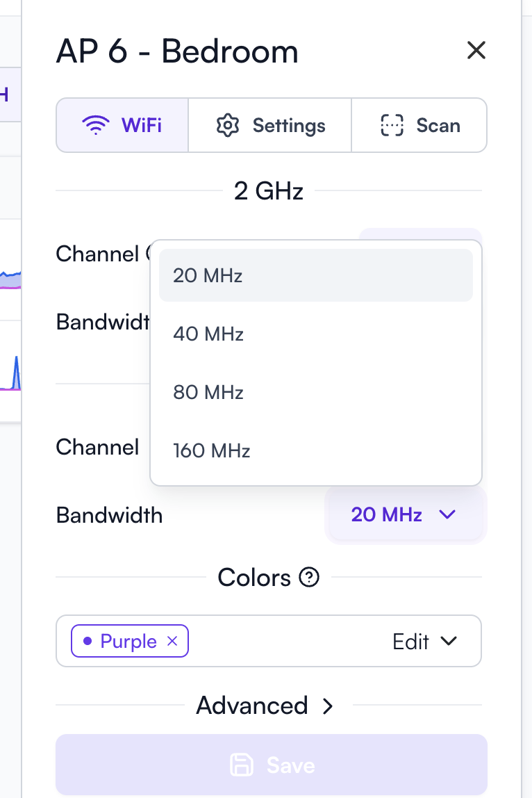Expand the Edit colors dropdown
Image resolution: width=532 pixels, height=798 pixels.
tap(424, 641)
